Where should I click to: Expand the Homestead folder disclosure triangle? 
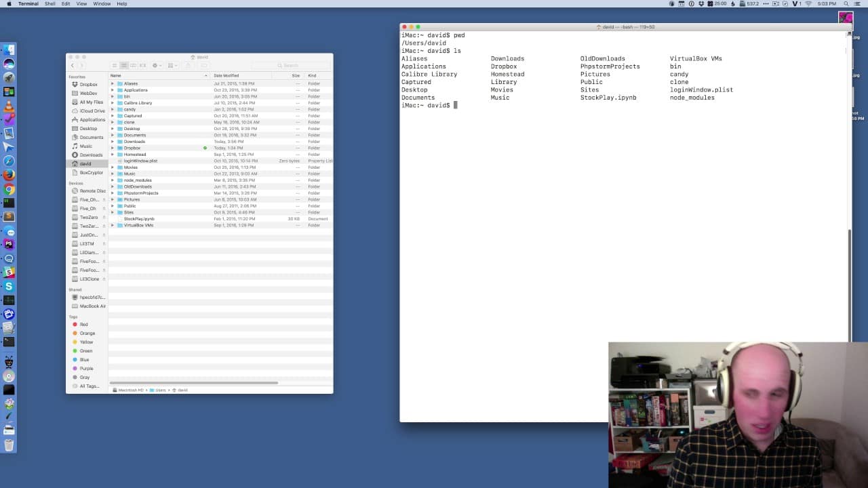coord(113,155)
